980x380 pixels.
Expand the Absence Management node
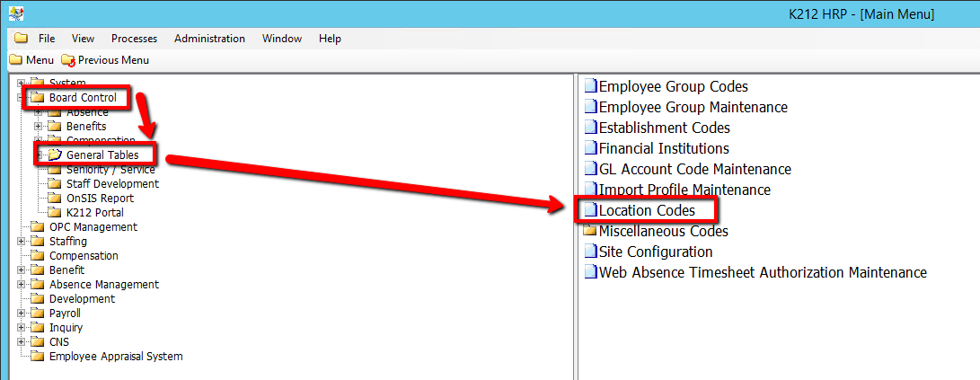tap(22, 285)
